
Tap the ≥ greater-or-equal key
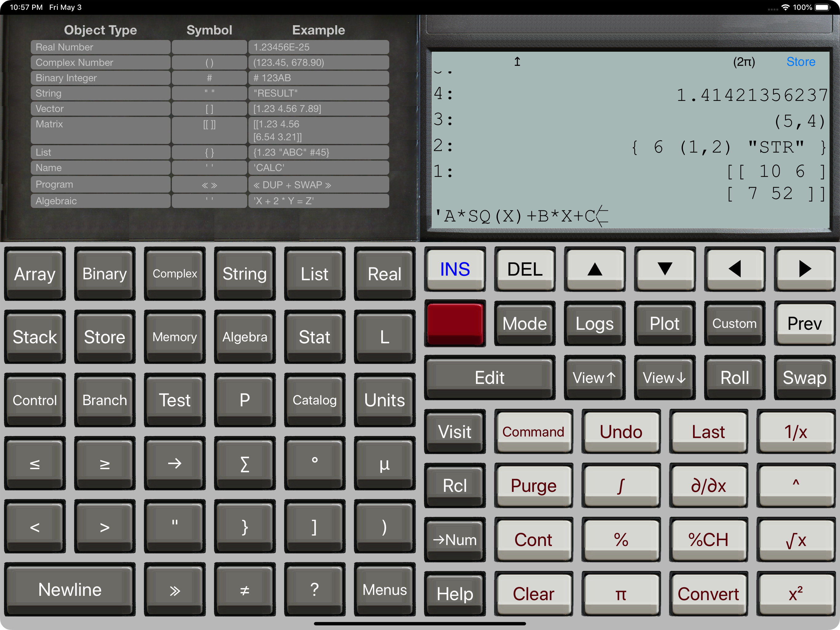(x=105, y=463)
